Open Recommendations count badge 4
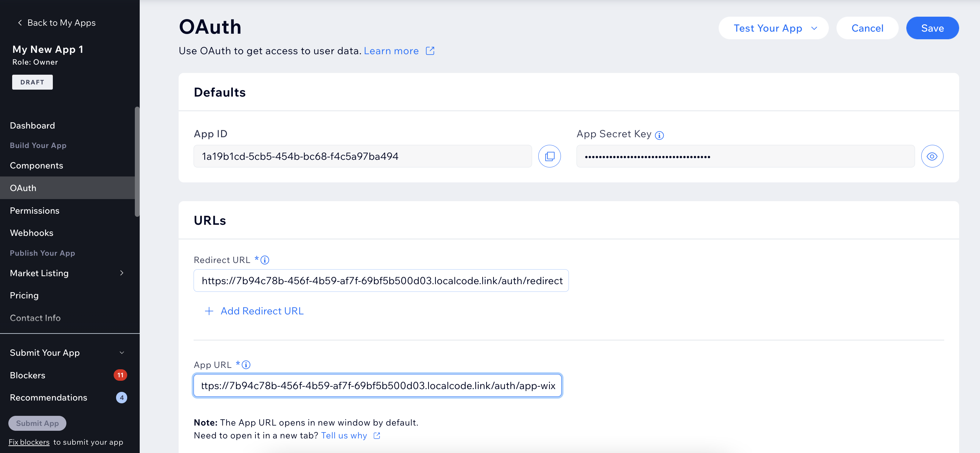The width and height of the screenshot is (980, 453). tap(121, 397)
